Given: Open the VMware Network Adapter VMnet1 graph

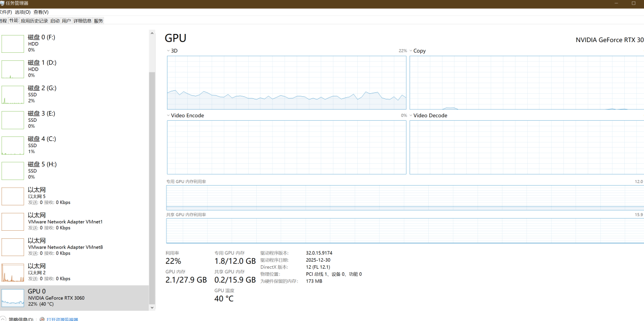Looking at the screenshot, I should 13,222.
